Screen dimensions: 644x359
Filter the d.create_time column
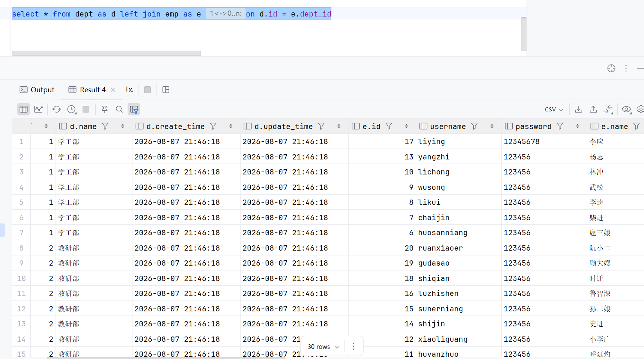point(214,126)
